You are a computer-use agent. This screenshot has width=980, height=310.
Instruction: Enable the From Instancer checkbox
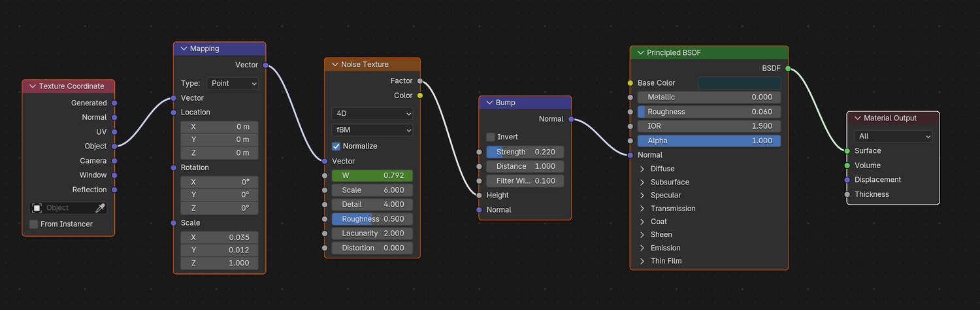click(34, 224)
